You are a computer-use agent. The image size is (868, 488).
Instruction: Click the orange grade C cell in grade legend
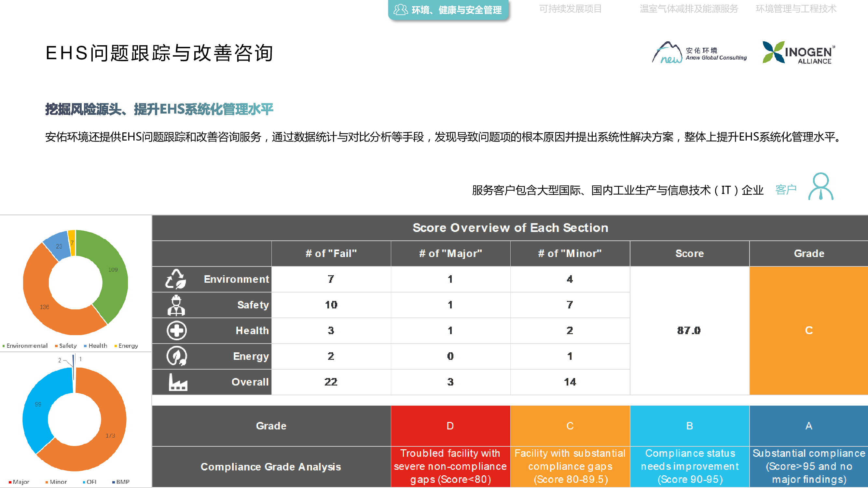point(570,426)
